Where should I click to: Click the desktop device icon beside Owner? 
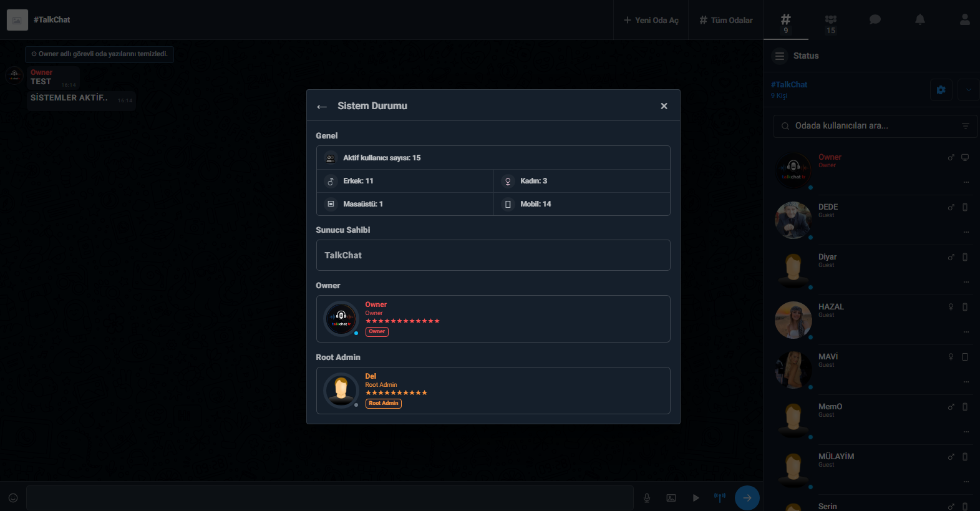965,157
